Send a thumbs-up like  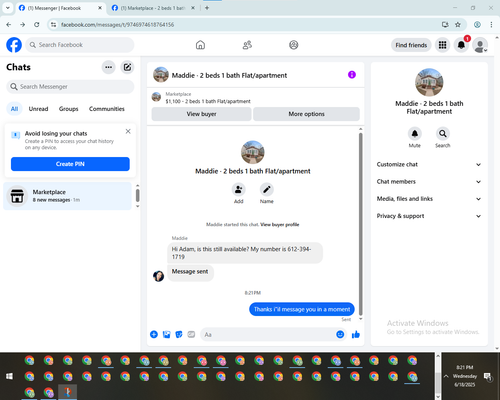click(356, 334)
